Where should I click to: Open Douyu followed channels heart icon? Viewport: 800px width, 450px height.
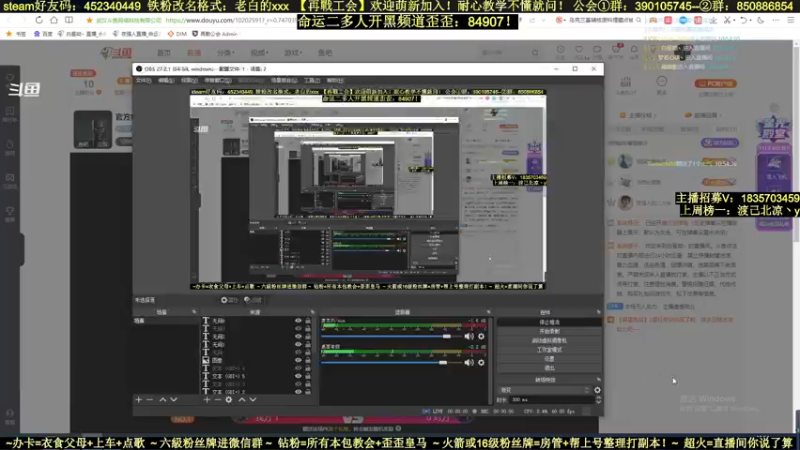[579, 49]
